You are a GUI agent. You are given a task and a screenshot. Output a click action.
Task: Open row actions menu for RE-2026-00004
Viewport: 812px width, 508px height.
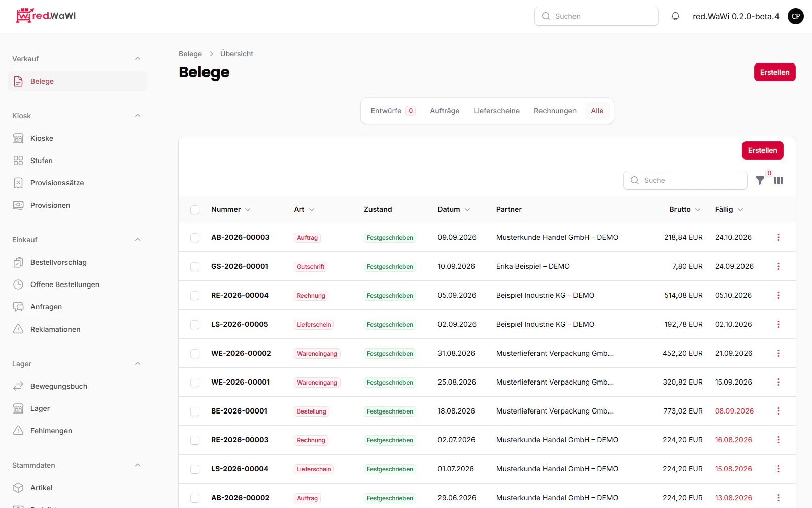pyautogui.click(x=779, y=295)
